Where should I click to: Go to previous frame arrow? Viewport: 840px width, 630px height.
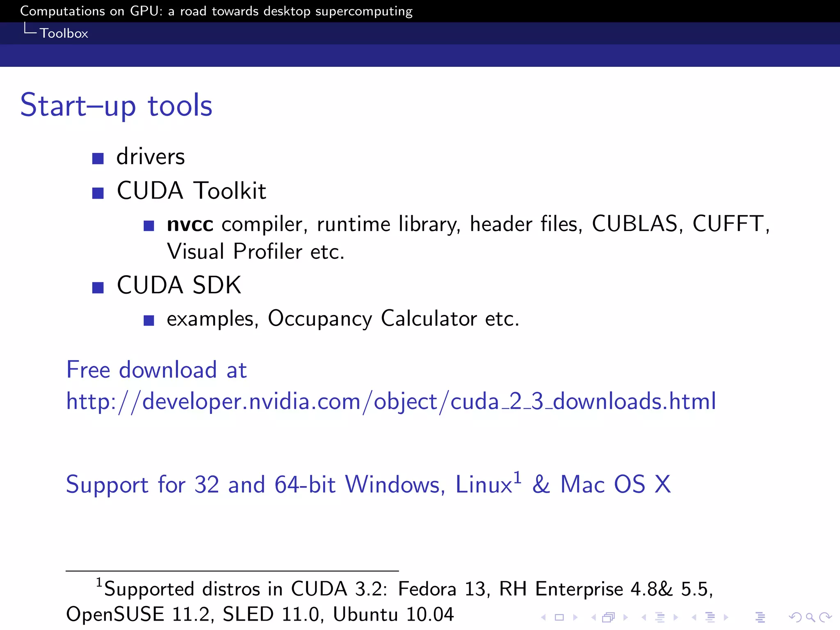click(x=593, y=617)
